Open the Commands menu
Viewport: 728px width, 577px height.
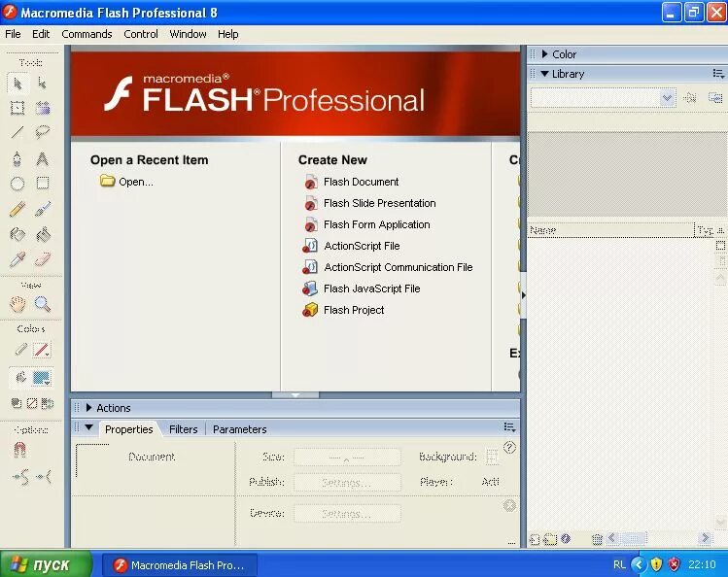(x=87, y=34)
